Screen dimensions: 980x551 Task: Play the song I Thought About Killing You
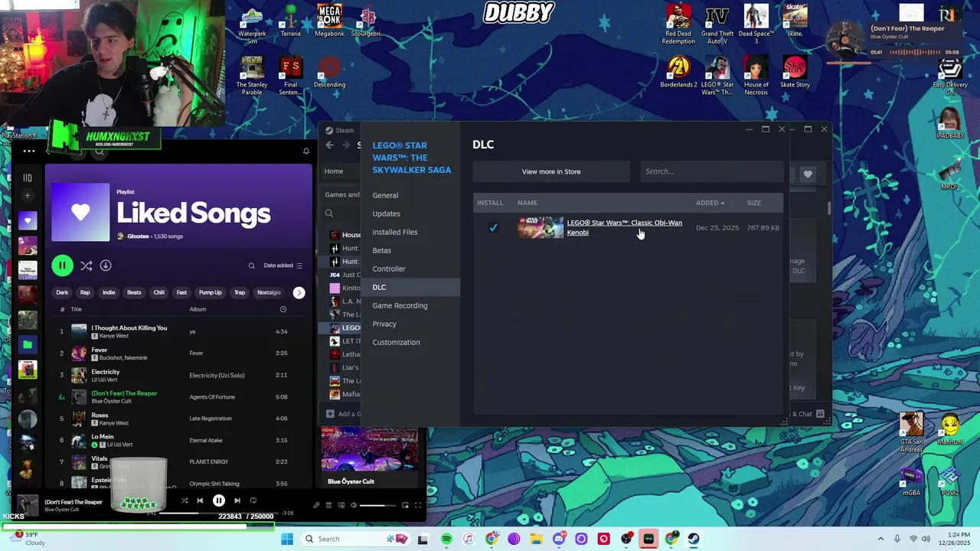129,328
